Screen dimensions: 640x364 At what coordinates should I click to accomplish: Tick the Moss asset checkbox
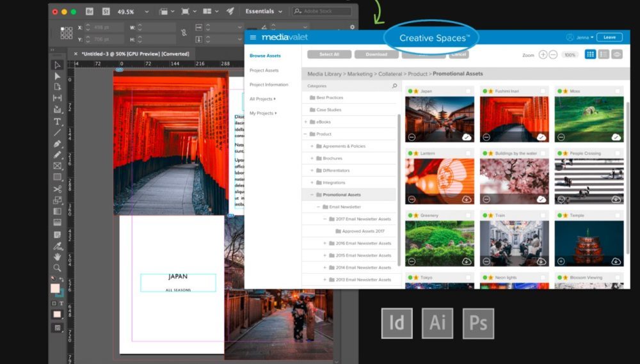coord(618,91)
